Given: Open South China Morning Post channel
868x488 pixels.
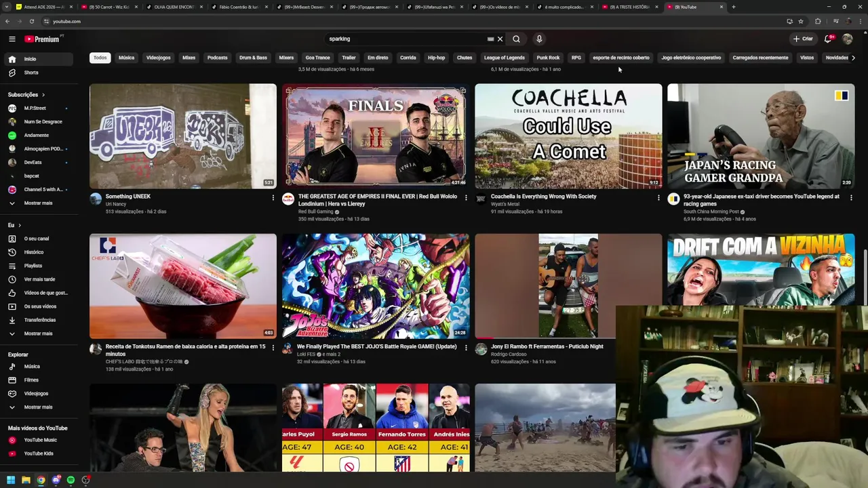Looking at the screenshot, I should (x=711, y=211).
